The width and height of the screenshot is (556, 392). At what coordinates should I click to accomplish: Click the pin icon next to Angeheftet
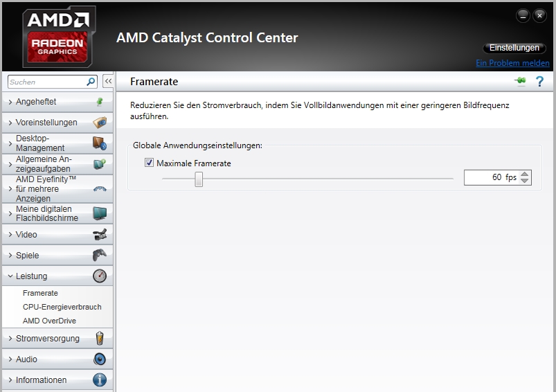pyautogui.click(x=100, y=102)
